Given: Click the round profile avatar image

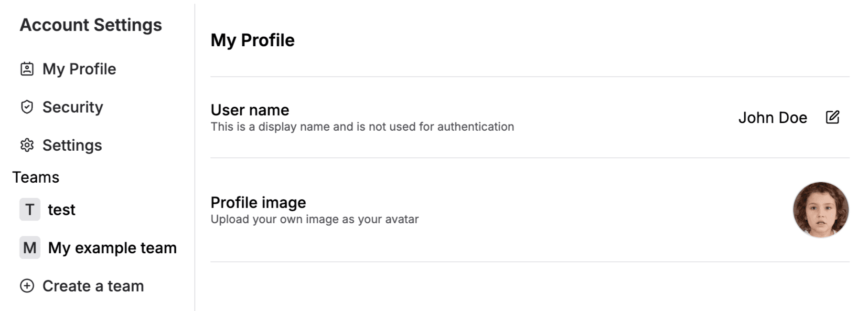Looking at the screenshot, I should [x=820, y=210].
